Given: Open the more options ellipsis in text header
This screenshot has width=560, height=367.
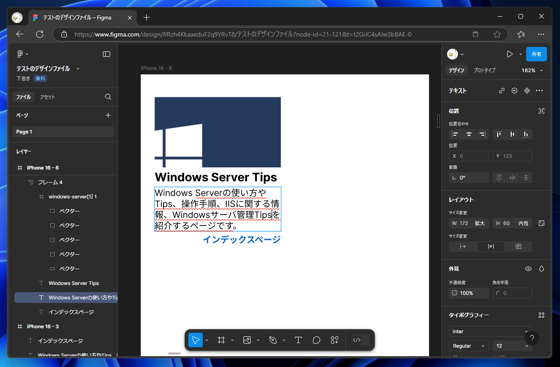Looking at the screenshot, I should click(540, 91).
